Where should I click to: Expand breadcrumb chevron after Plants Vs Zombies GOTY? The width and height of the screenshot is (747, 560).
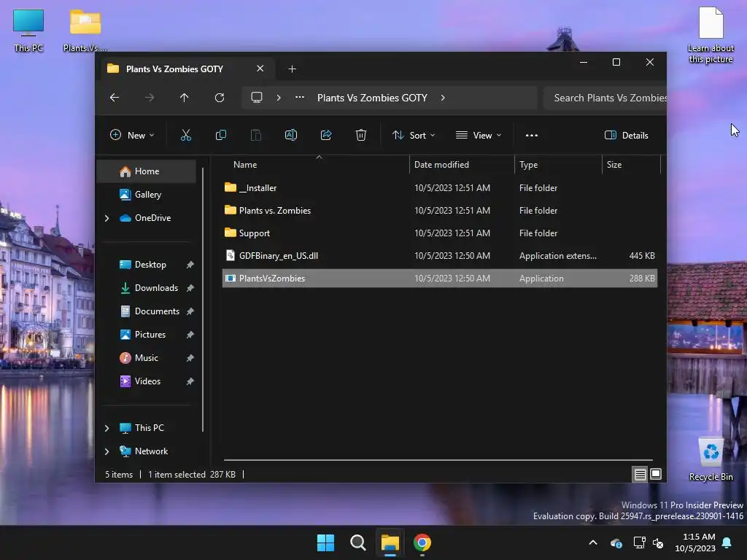coord(443,98)
